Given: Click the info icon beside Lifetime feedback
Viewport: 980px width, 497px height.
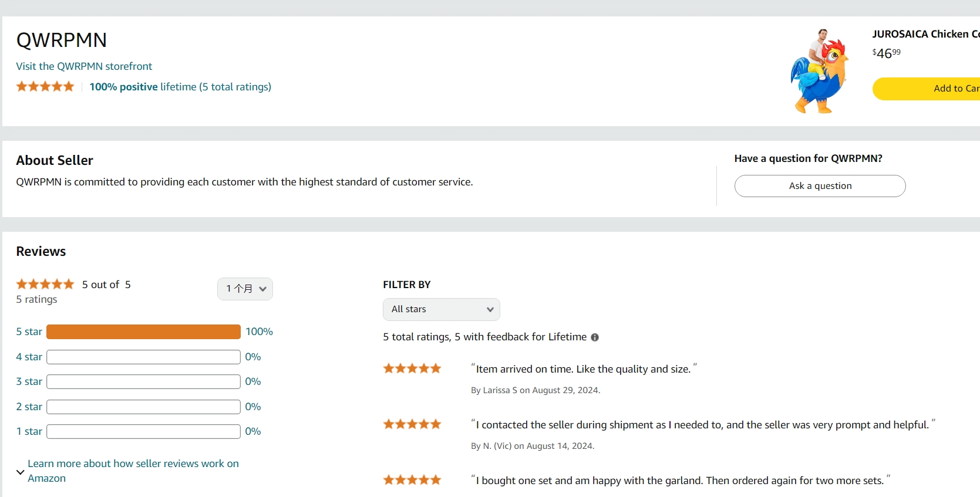Looking at the screenshot, I should point(595,337).
